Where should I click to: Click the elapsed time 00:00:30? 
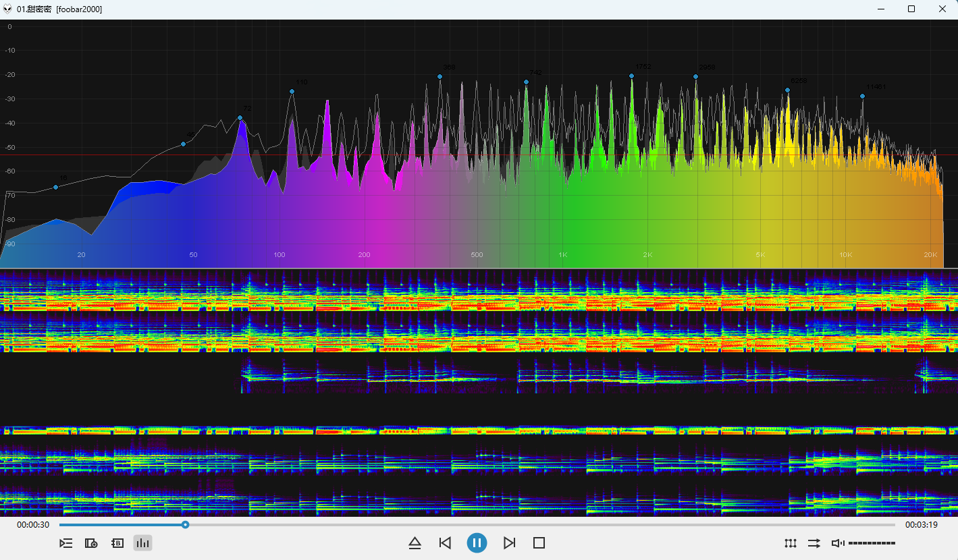pos(33,525)
